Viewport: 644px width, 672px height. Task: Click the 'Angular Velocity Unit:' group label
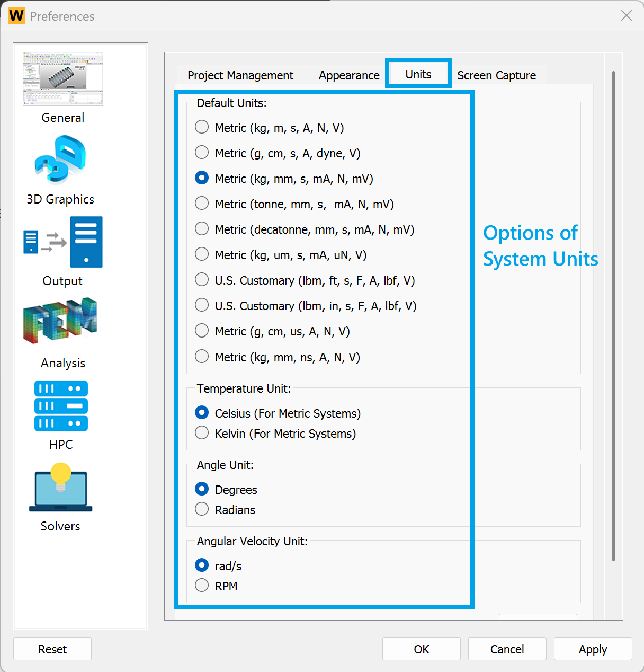pos(252,541)
